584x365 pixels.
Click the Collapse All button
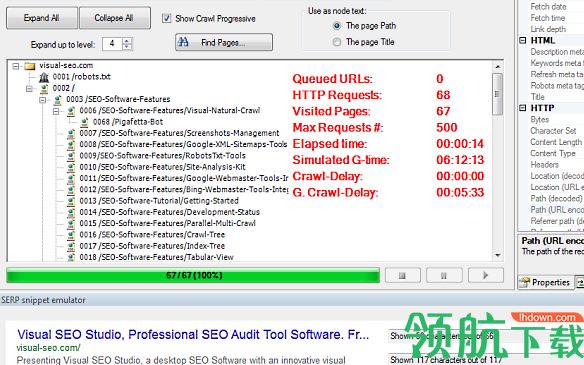coord(115,18)
